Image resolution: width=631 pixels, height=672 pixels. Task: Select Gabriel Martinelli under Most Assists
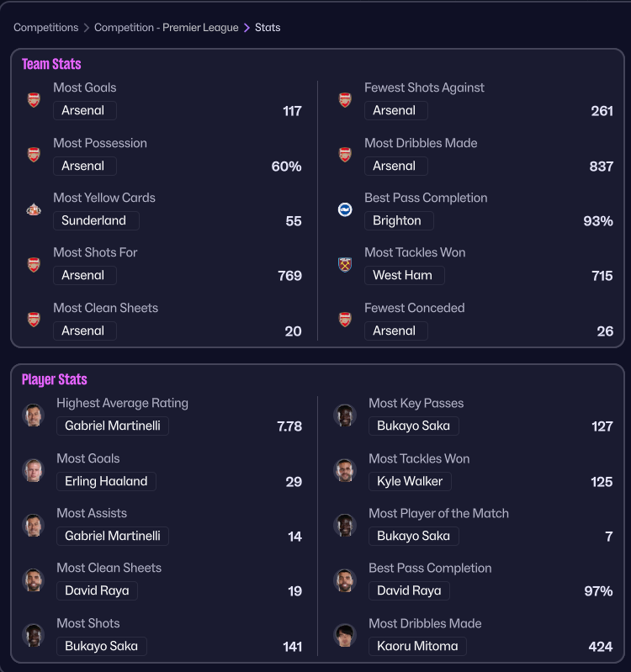[x=113, y=536]
